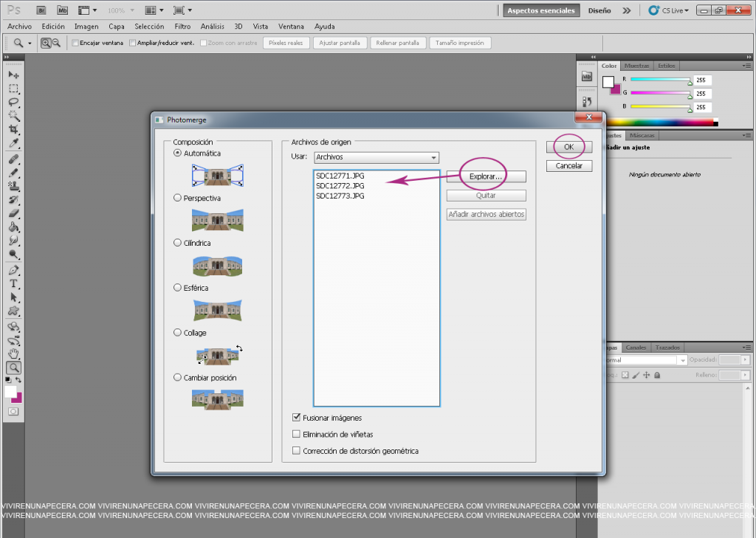Viewport: 756px width, 538px height.
Task: Pick the Eyedropper tool
Action: (x=13, y=143)
